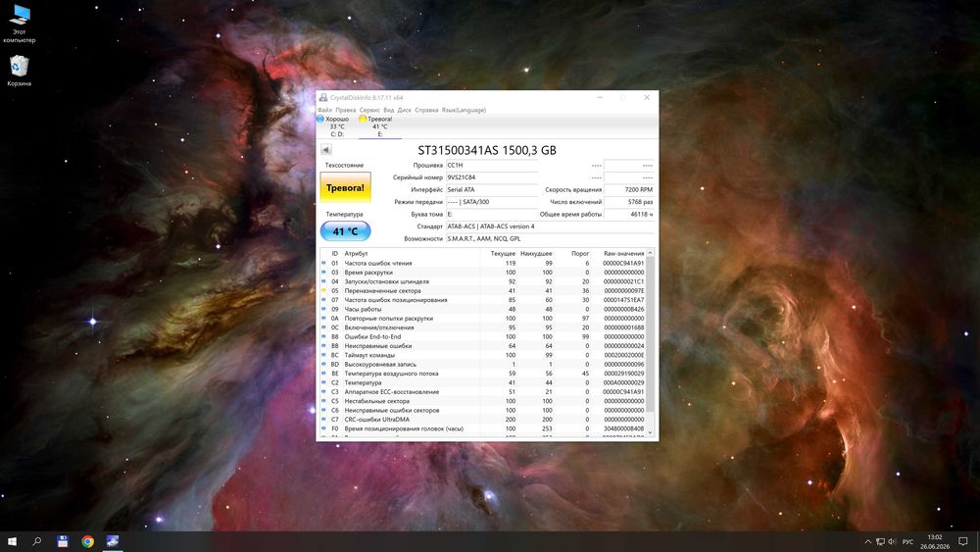This screenshot has height=552, width=980.
Task: Click blue status dot for Часы работы
Action: pos(323,309)
